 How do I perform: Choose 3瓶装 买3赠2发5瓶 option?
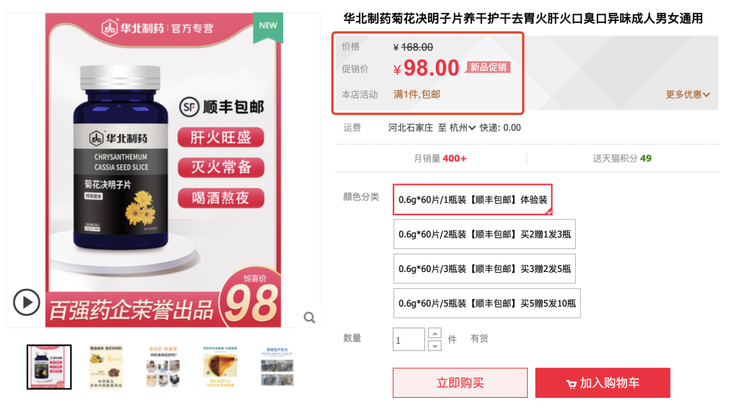(x=484, y=268)
